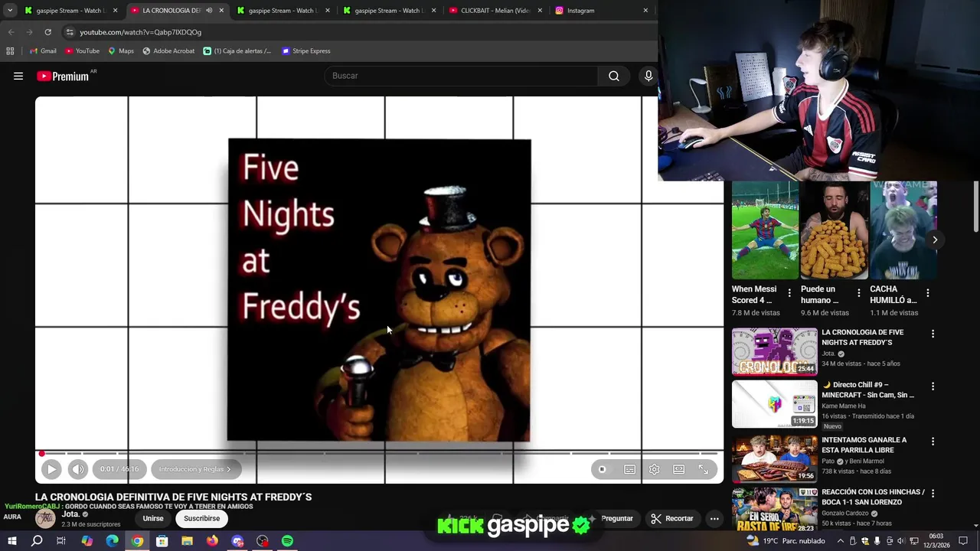Show next Shorts with the right arrow

point(935,240)
